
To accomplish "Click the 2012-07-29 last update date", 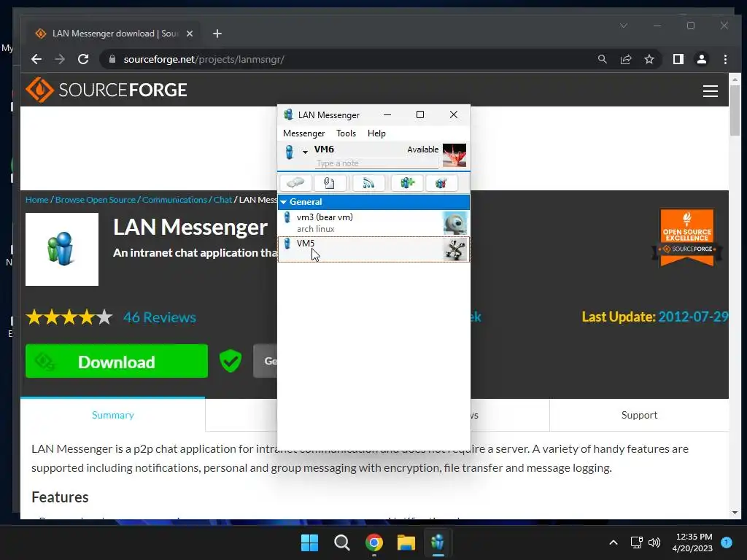I will click(693, 317).
